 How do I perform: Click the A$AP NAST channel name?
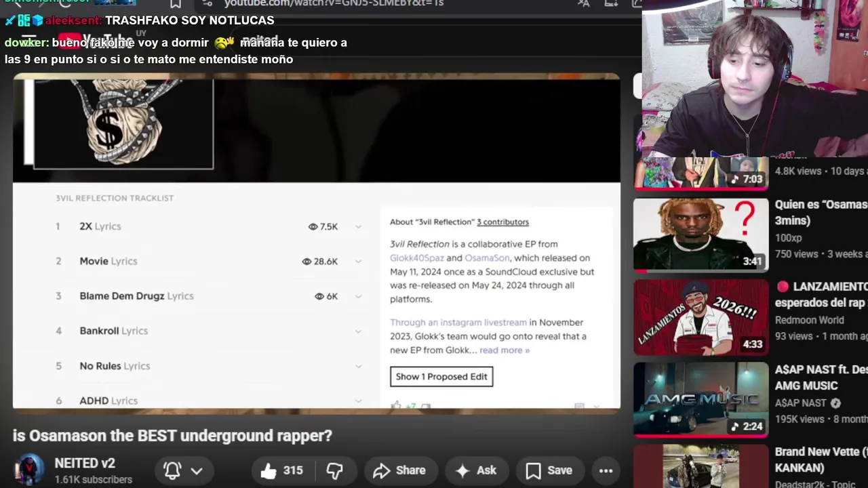[x=801, y=403]
